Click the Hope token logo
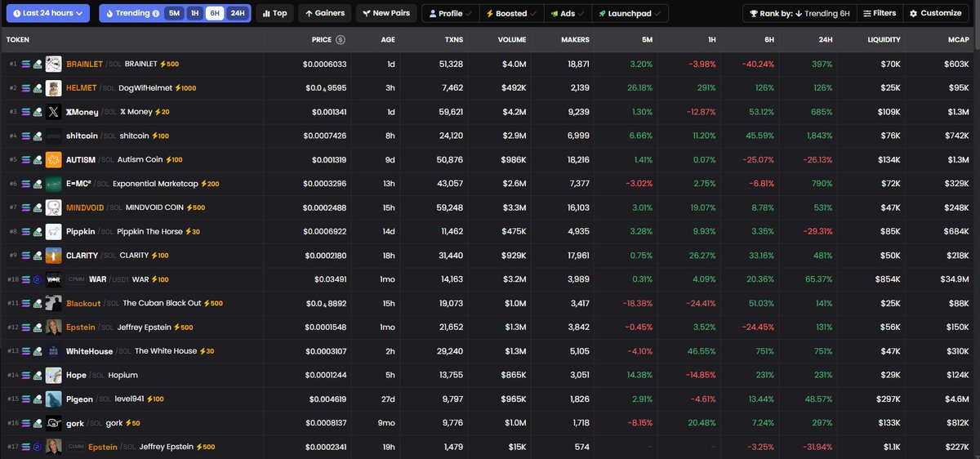Viewport: 980px width, 459px height. (x=54, y=375)
